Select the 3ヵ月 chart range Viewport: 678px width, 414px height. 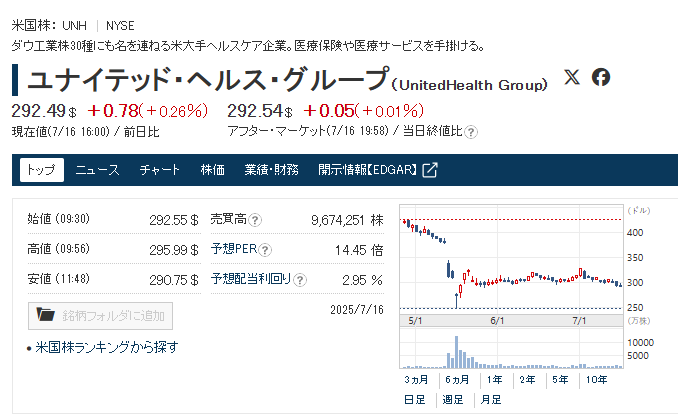tap(416, 380)
